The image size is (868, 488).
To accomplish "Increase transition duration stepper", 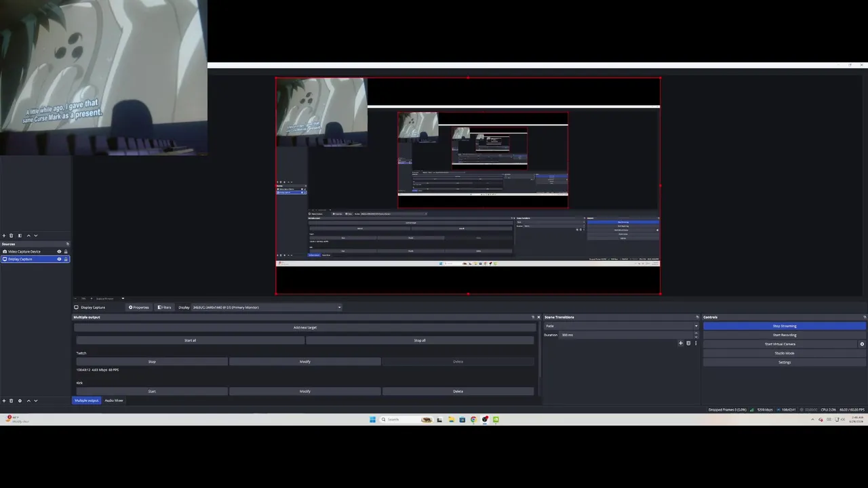I will pos(696,333).
